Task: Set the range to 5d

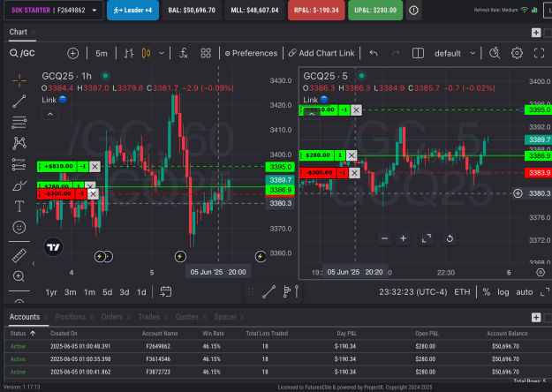Action: (x=108, y=292)
